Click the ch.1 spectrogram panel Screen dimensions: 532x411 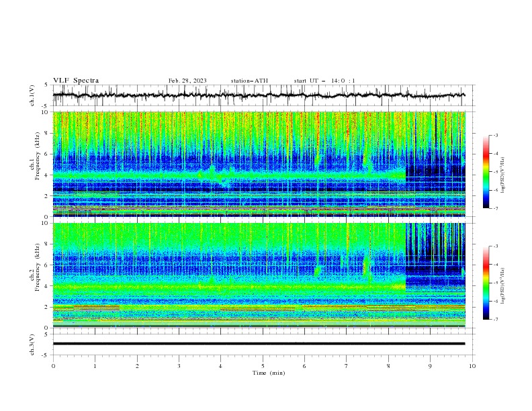(259, 164)
